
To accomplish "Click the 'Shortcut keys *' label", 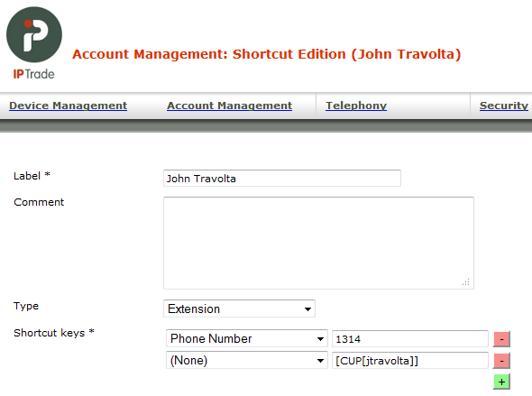I will [54, 333].
